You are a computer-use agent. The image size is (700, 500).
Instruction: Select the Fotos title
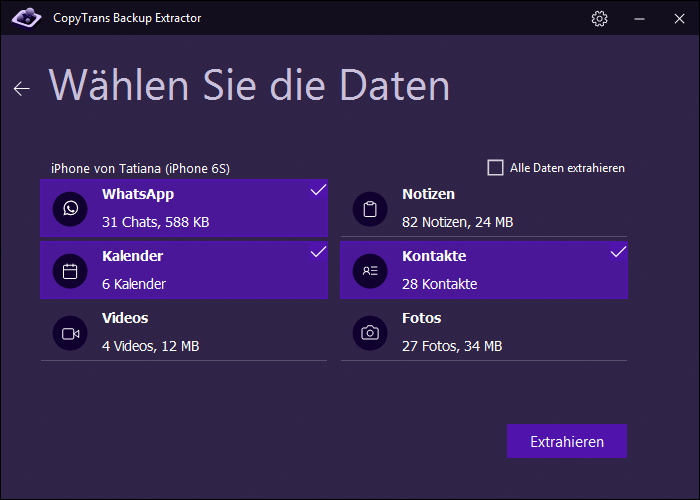pyautogui.click(x=421, y=318)
